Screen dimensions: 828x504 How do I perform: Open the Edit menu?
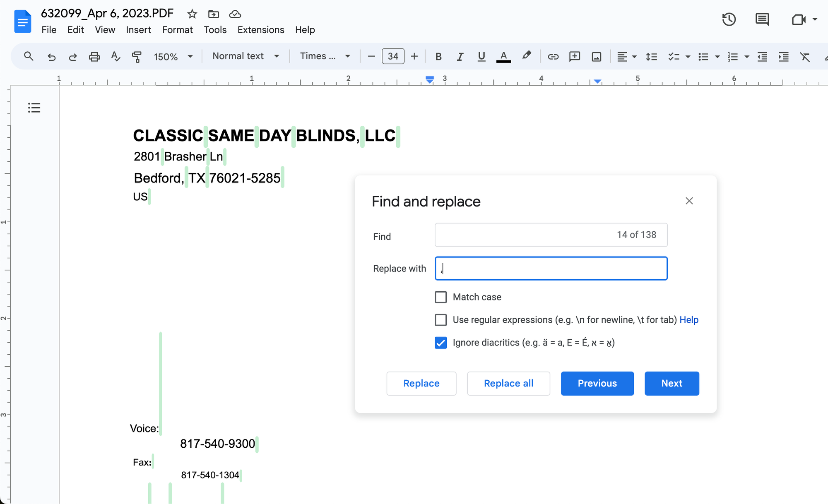tap(76, 30)
